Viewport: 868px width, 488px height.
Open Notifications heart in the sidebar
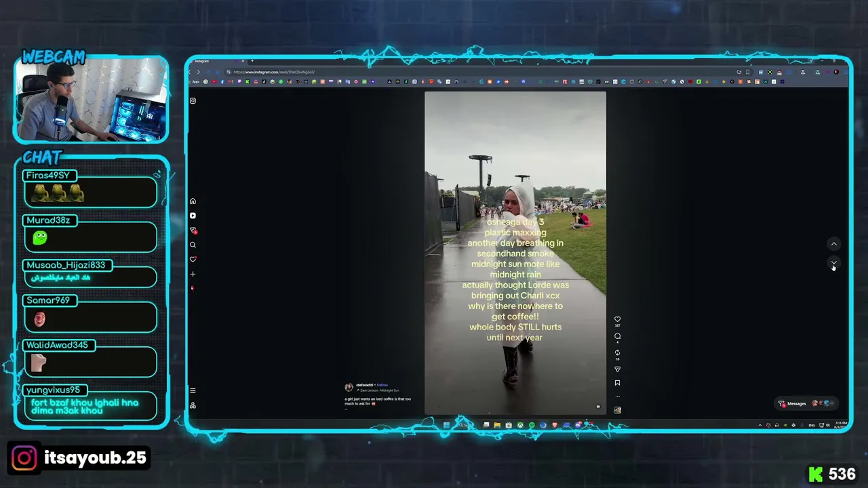(193, 260)
